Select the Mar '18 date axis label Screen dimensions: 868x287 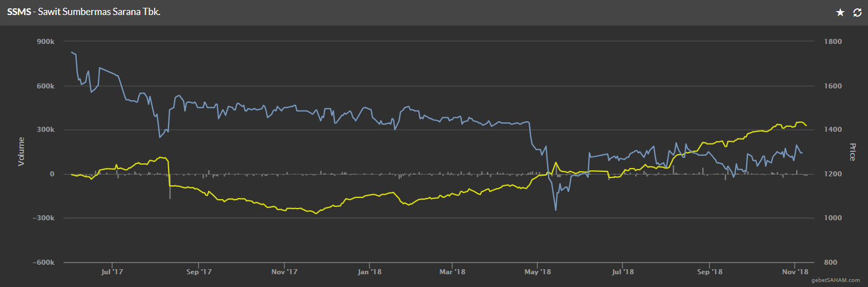452,272
